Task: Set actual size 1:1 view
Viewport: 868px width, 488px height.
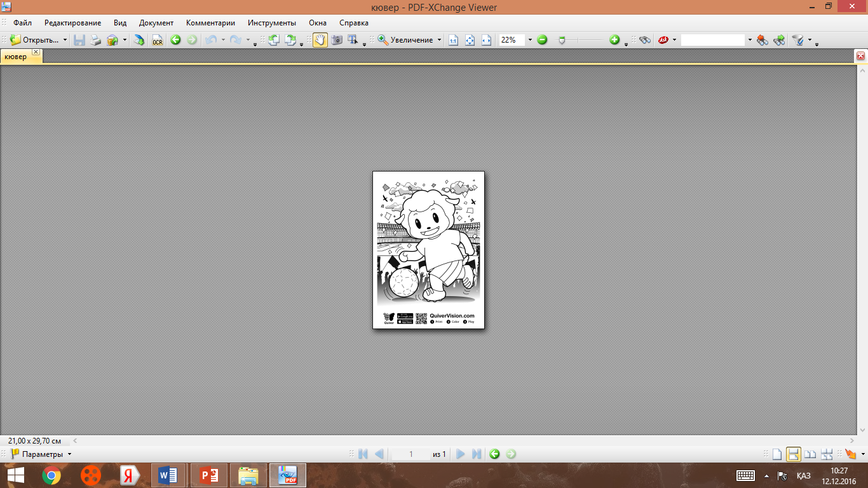Action: click(453, 40)
